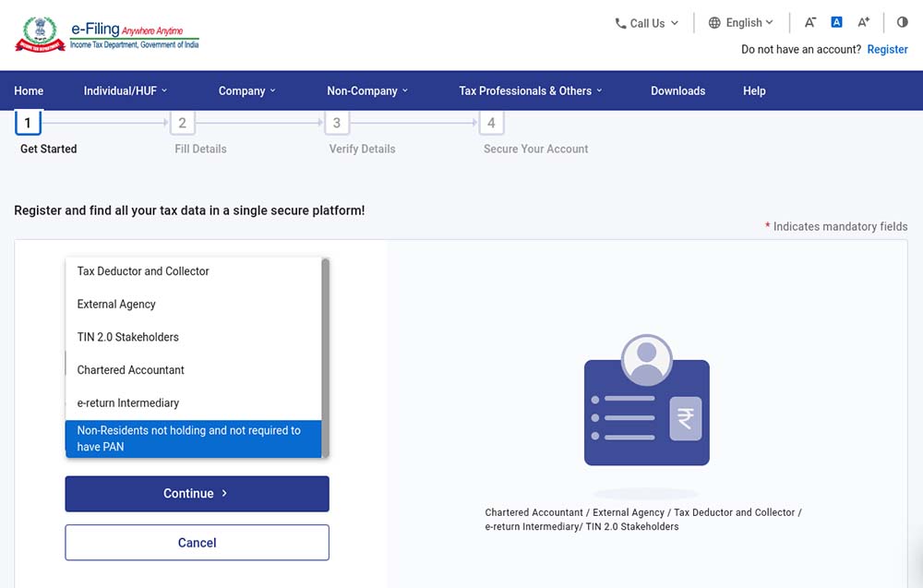The width and height of the screenshot is (923, 588).
Task: Go to the Home menu item
Action: point(29,90)
